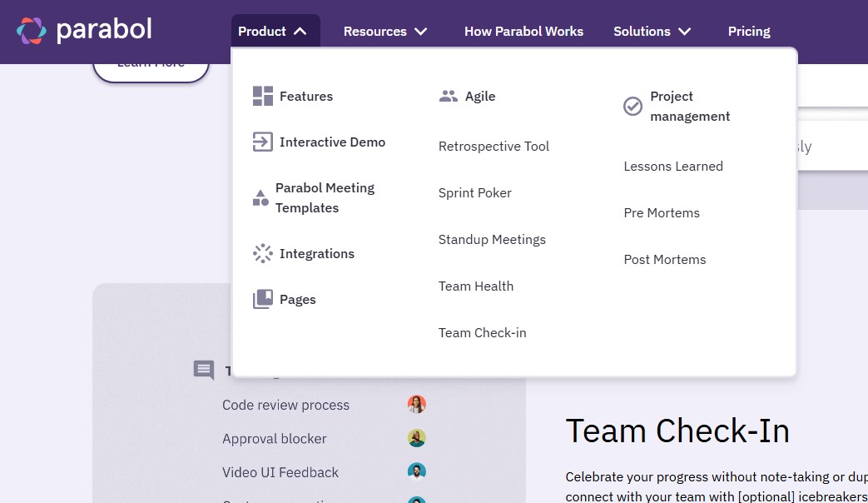
Task: Click the Parabol logo icon
Action: pyautogui.click(x=32, y=31)
